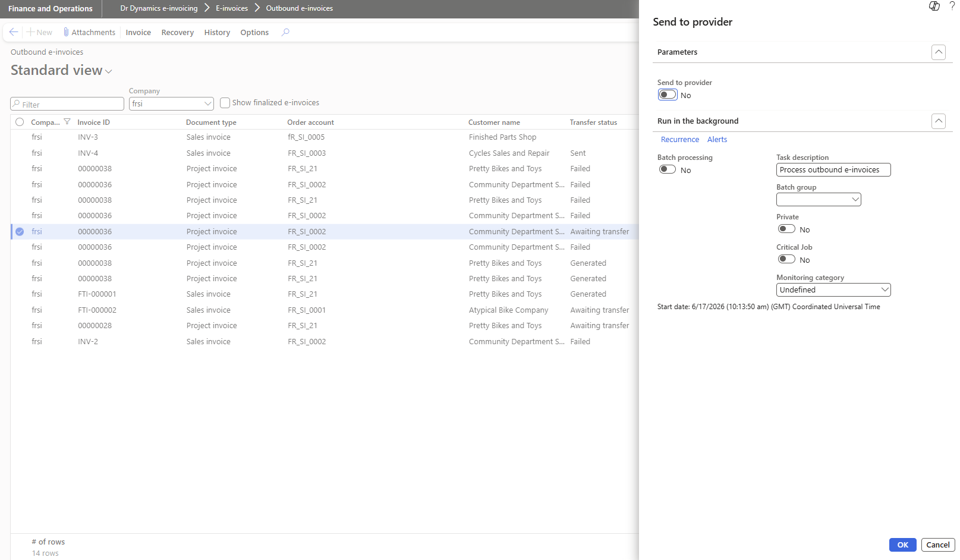Toggle Batch processing switch

click(668, 169)
